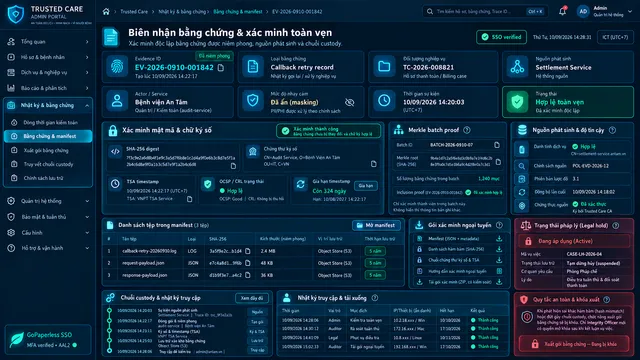Toggle masking eye icon on Đã ẩn
This screenshot has height=360, width=640.
click(350, 102)
